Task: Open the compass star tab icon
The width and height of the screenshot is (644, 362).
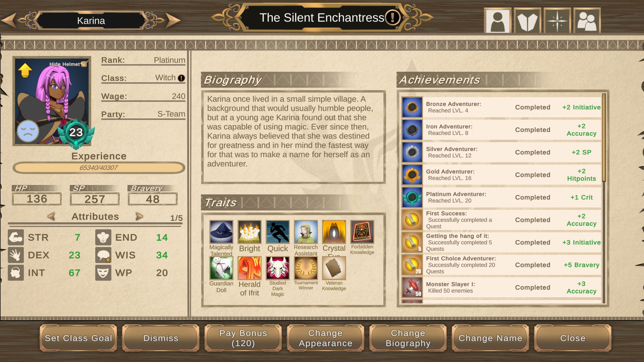Action: point(557,21)
